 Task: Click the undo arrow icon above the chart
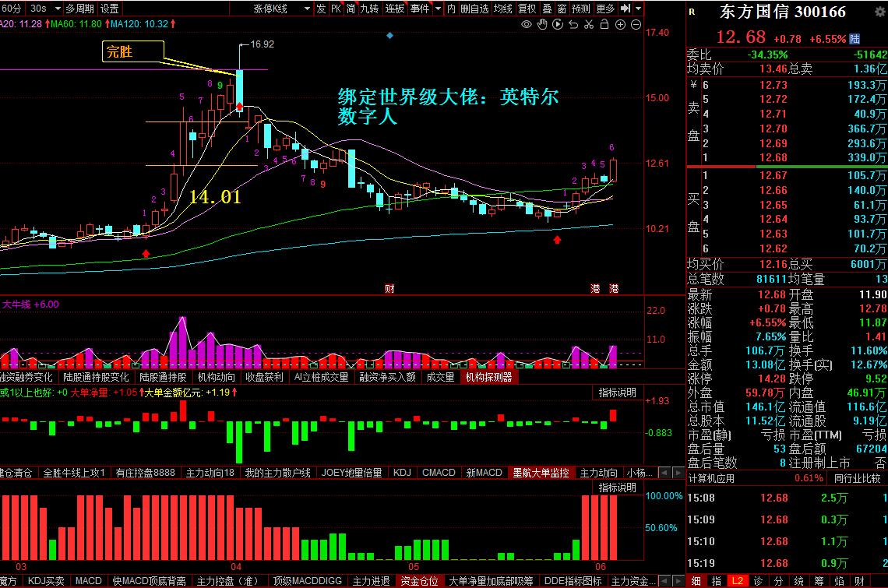coord(573,24)
